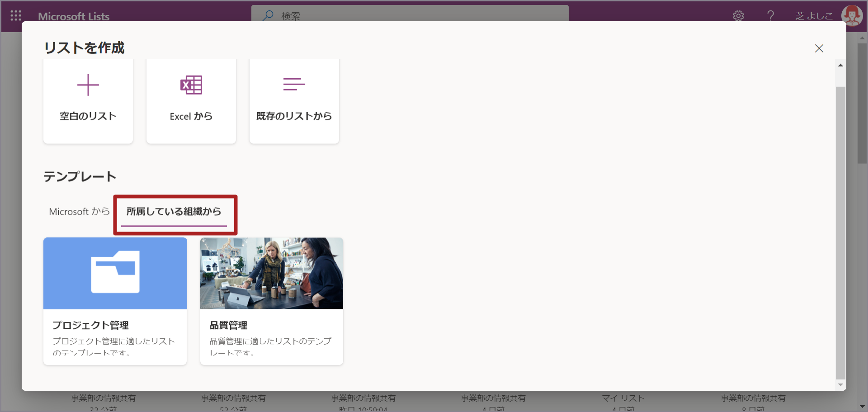Image resolution: width=868 pixels, height=412 pixels.
Task: Click the page scrollbar thumb behind dialog
Action: pos(862,104)
